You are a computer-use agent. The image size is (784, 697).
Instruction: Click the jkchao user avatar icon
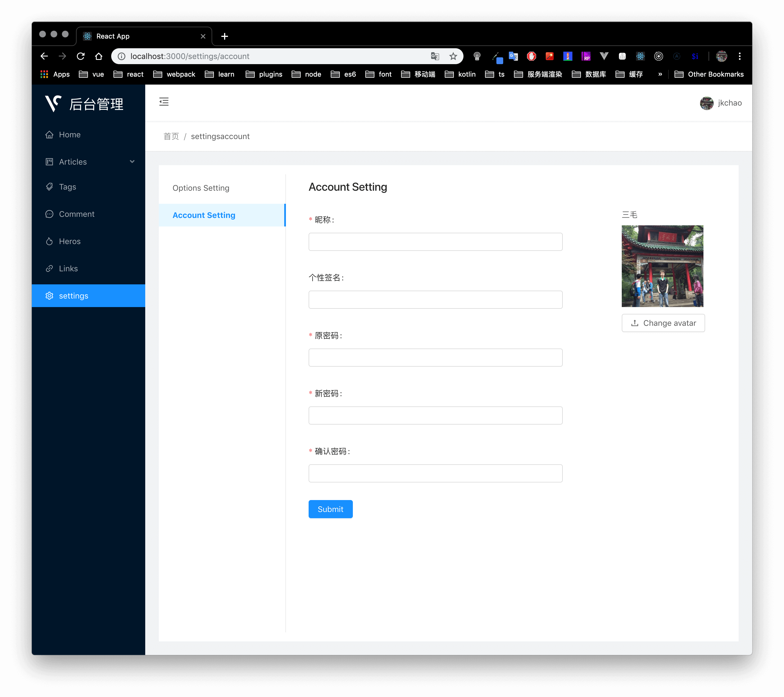pos(707,103)
